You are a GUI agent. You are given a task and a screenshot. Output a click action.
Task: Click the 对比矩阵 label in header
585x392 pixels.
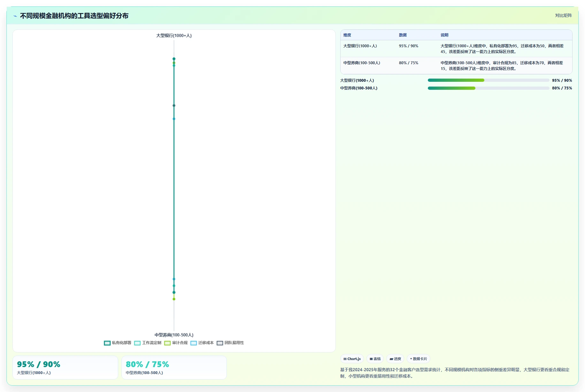pyautogui.click(x=563, y=15)
